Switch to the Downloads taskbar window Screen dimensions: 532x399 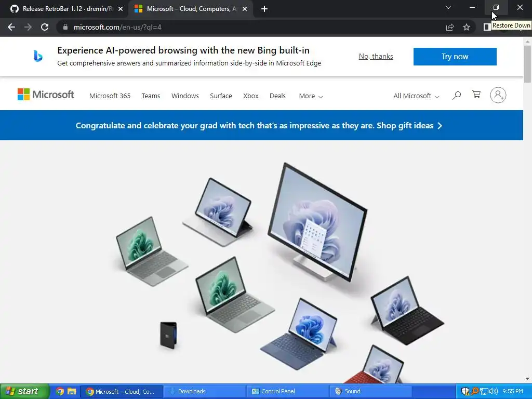(205, 392)
